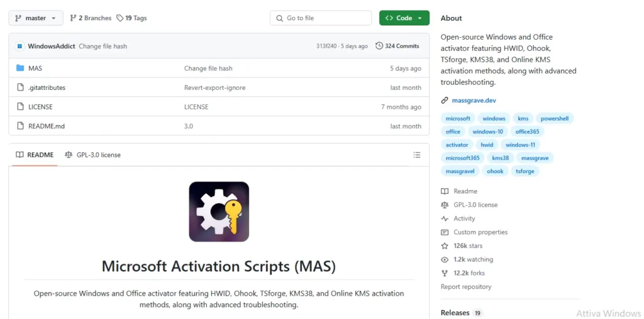Click the license scale icon in About

[445, 204]
